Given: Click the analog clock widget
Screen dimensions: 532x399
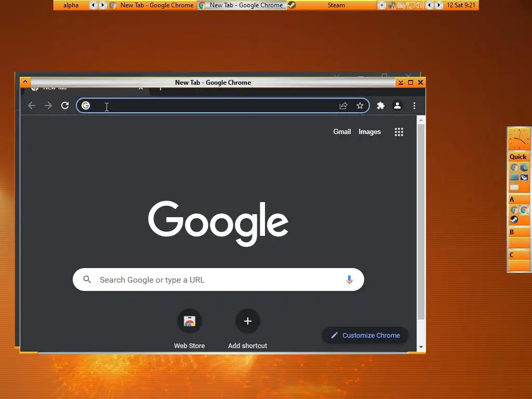Looking at the screenshot, I should pyautogui.click(x=519, y=139).
